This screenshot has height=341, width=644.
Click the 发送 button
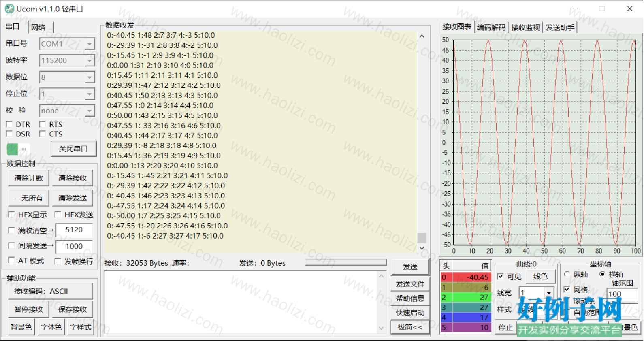(410, 267)
